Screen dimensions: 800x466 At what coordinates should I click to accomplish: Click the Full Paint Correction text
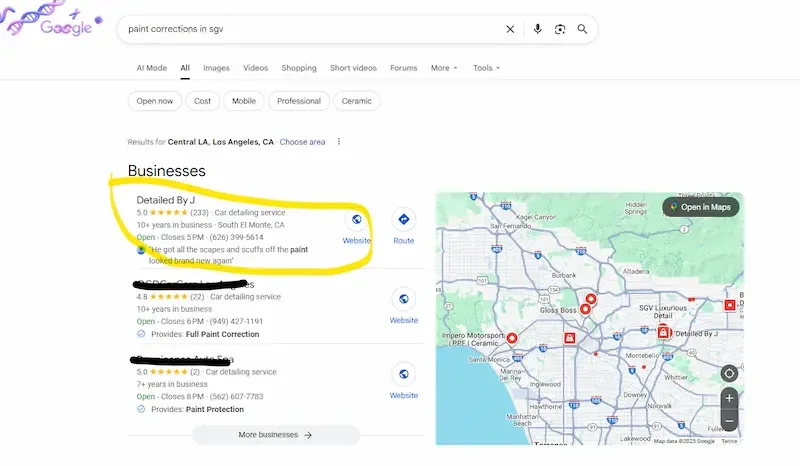click(222, 334)
